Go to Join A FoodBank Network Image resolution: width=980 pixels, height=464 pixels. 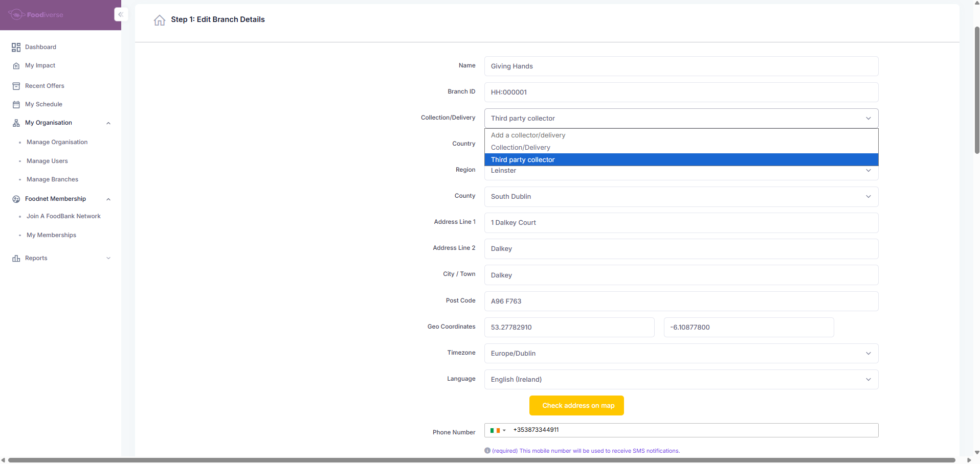[63, 217]
